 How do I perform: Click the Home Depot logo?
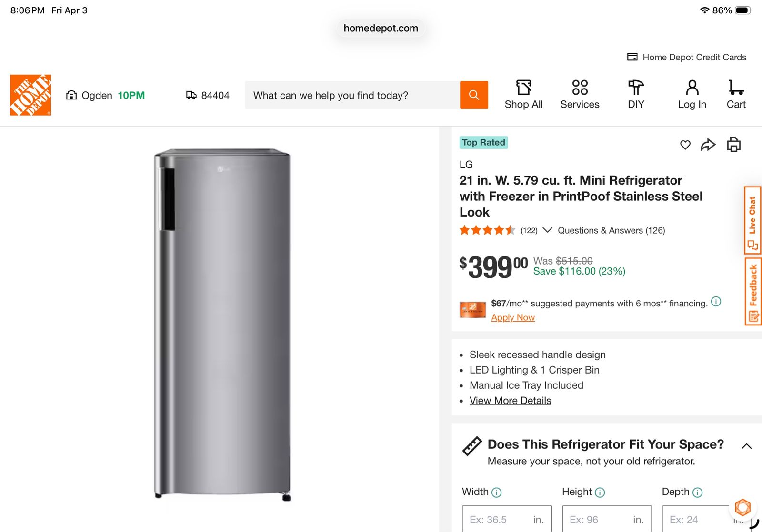click(30, 95)
